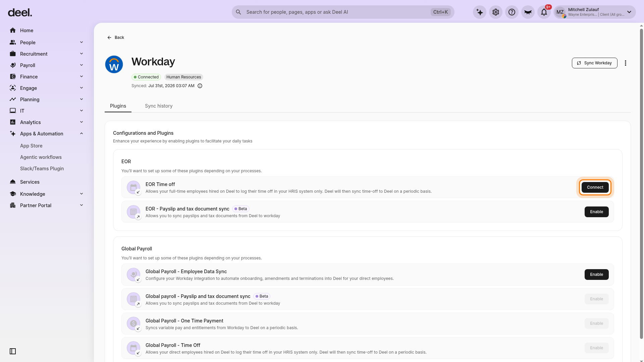The height and width of the screenshot is (362, 644).
Task: Open the settings gear icon
Action: tap(496, 12)
